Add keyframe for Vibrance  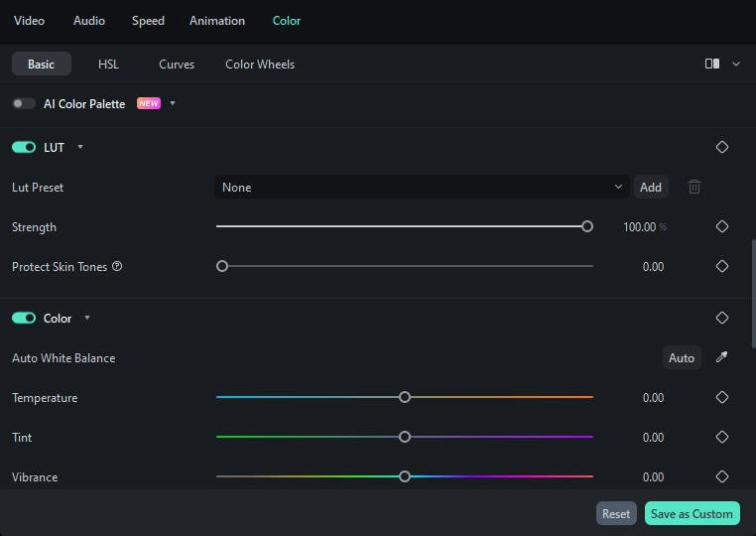tap(721, 476)
